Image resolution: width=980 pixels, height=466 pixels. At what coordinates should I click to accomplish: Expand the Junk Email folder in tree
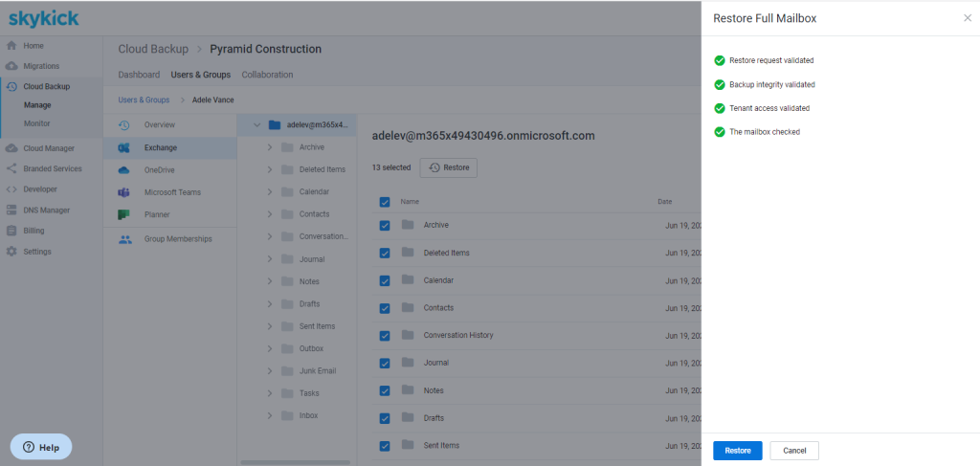(270, 371)
